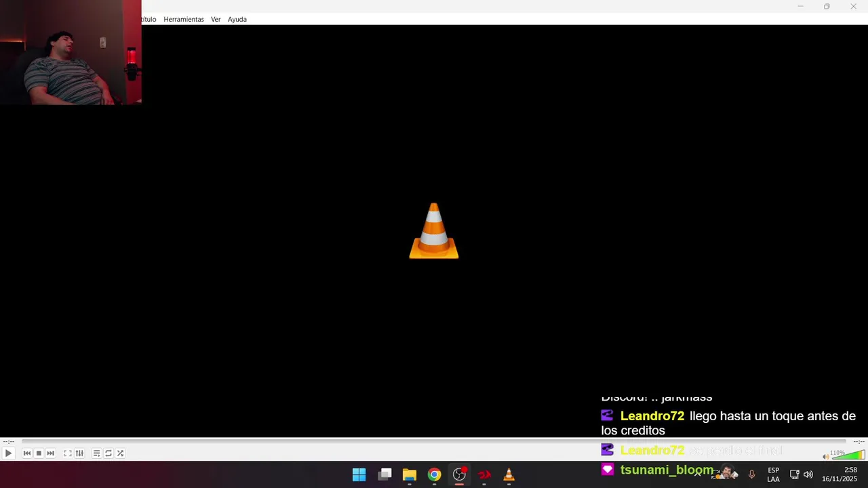Viewport: 868px width, 488px height.
Task: Click the large VLC cone logo
Action: coord(434,230)
